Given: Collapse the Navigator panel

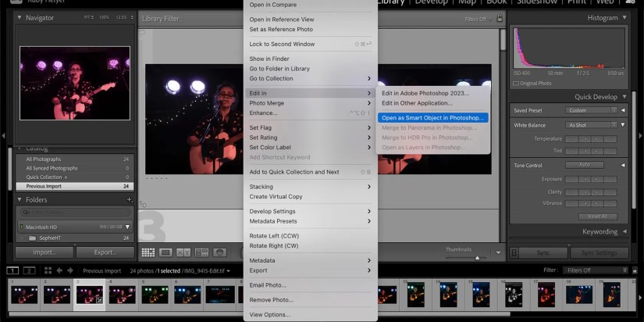Looking at the screenshot, I should click(x=20, y=18).
